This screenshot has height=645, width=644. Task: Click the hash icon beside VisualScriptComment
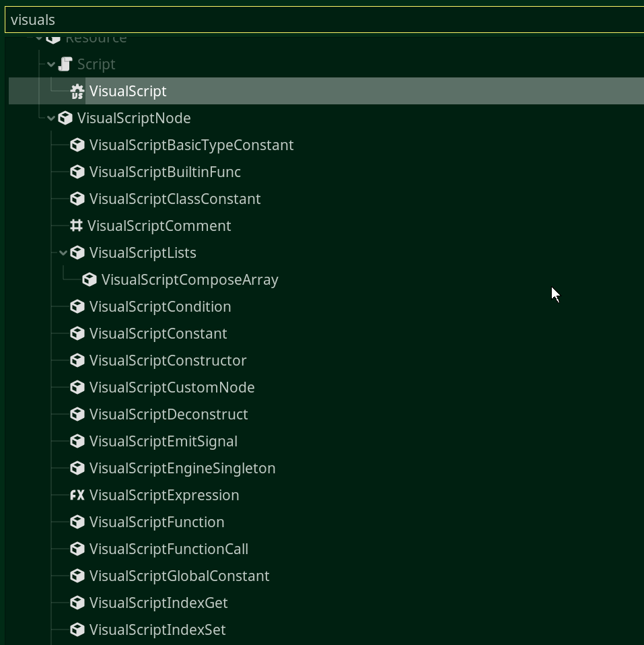point(77,226)
